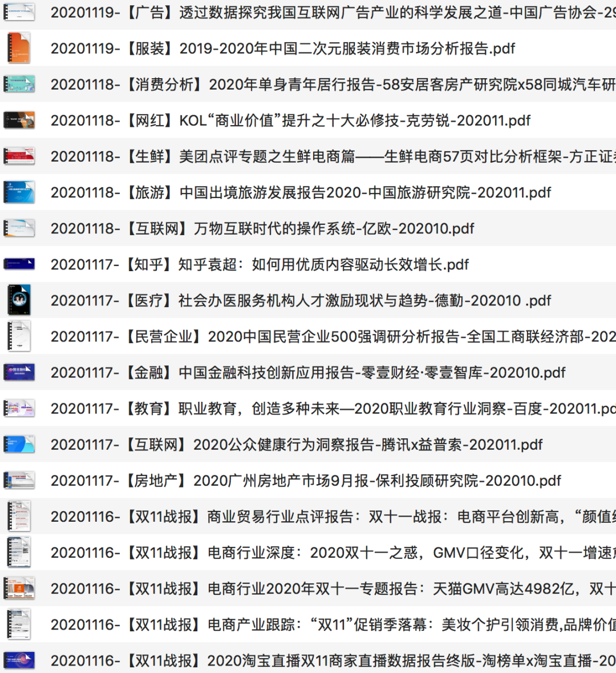The width and height of the screenshot is (616, 673).
Task: Click the file icon for 【互联网】万物互联时代的操作系统
Action: coord(19,228)
